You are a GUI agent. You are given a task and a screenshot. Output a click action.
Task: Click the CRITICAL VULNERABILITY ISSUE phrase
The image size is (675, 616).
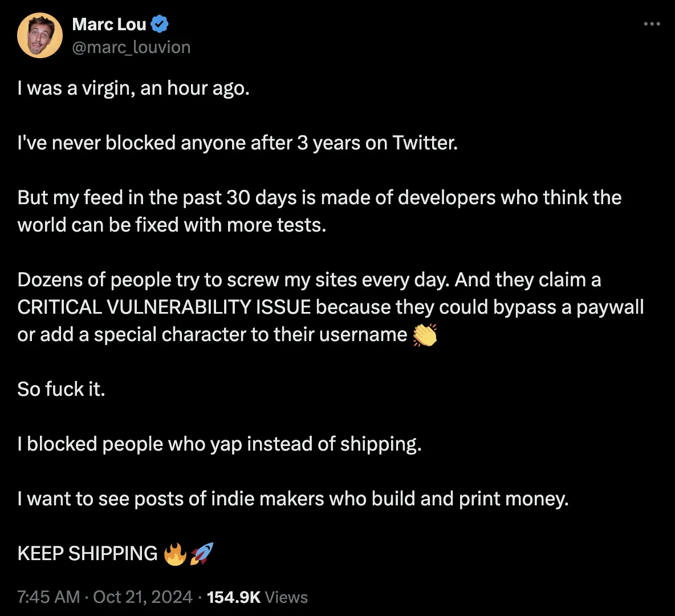(164, 307)
